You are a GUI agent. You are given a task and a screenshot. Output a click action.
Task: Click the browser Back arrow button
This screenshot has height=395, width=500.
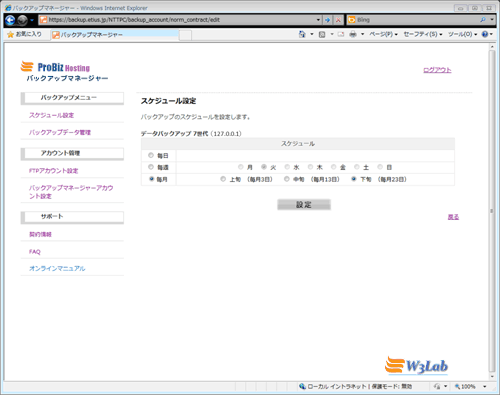pyautogui.click(x=10, y=20)
